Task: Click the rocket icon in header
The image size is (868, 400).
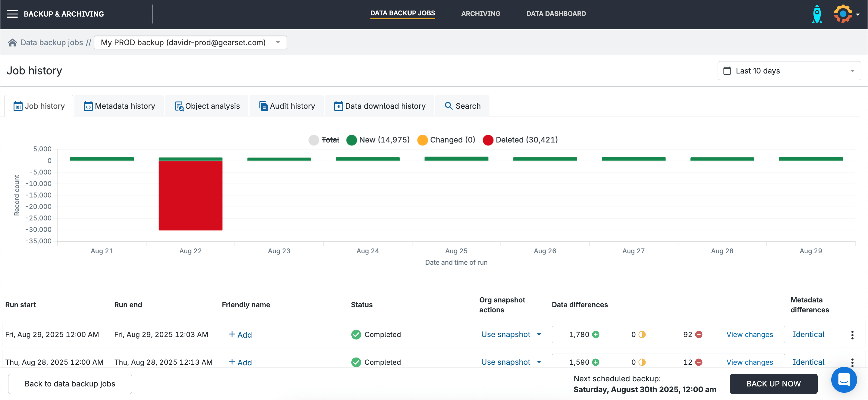Action: click(x=817, y=14)
